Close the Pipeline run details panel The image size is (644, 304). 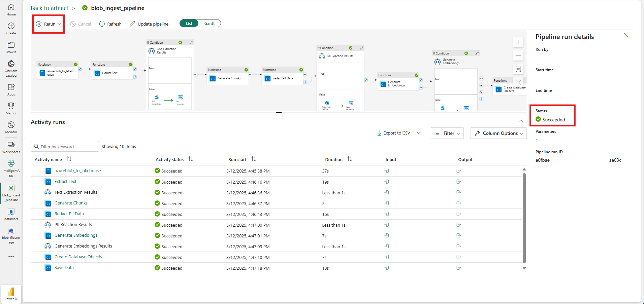(x=626, y=35)
